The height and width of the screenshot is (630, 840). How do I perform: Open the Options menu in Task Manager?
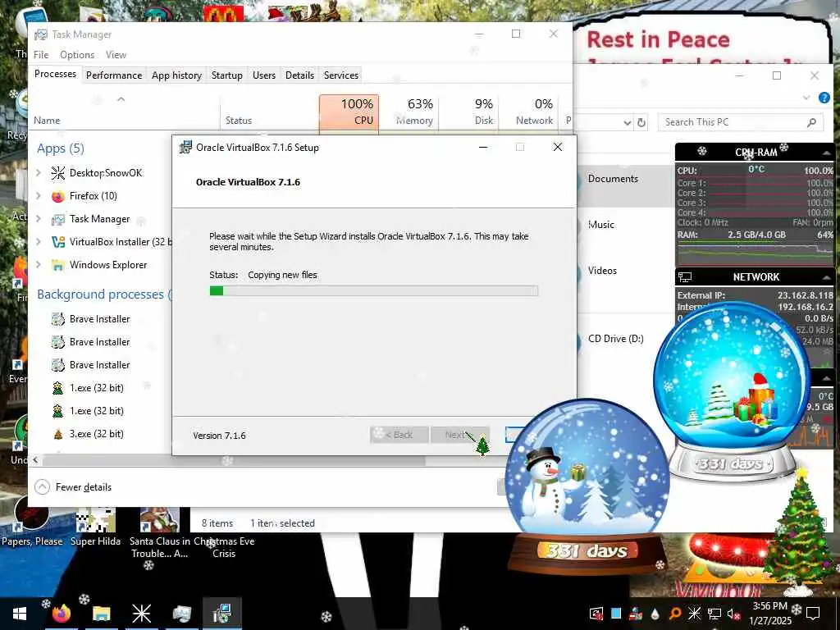point(77,55)
